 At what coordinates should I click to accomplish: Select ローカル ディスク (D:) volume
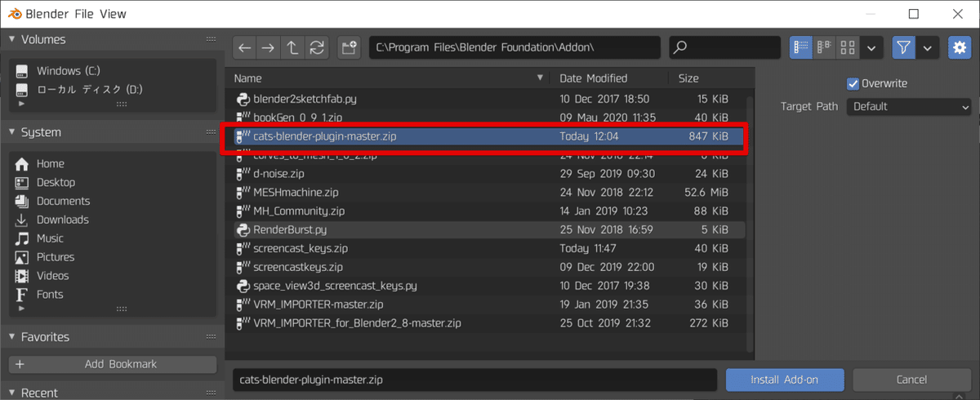[112, 89]
